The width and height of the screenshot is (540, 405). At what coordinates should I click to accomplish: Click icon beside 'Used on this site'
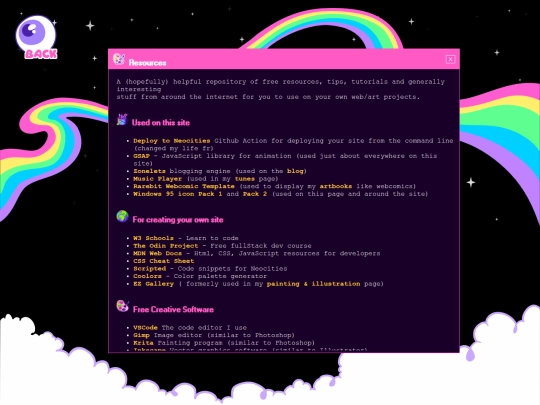(122, 120)
